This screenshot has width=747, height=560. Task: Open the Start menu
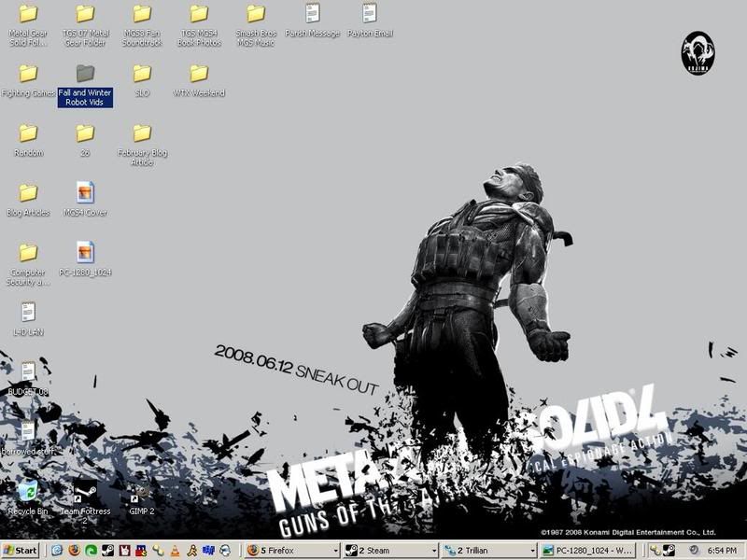pyautogui.click(x=20, y=551)
